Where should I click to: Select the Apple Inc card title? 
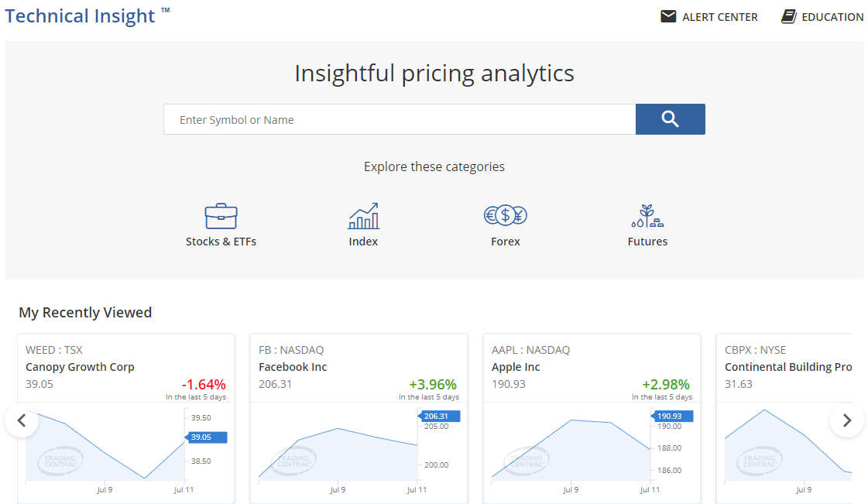(x=516, y=367)
